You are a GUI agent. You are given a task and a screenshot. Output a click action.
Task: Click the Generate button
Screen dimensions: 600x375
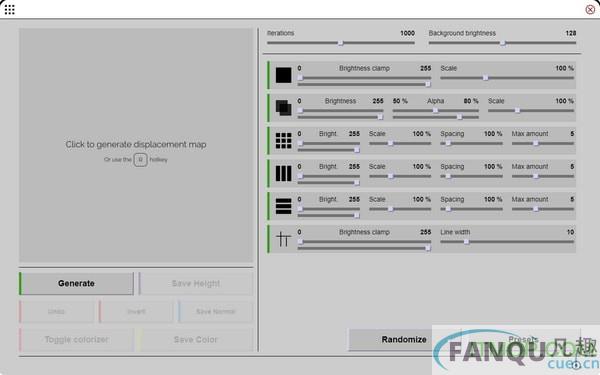(77, 284)
